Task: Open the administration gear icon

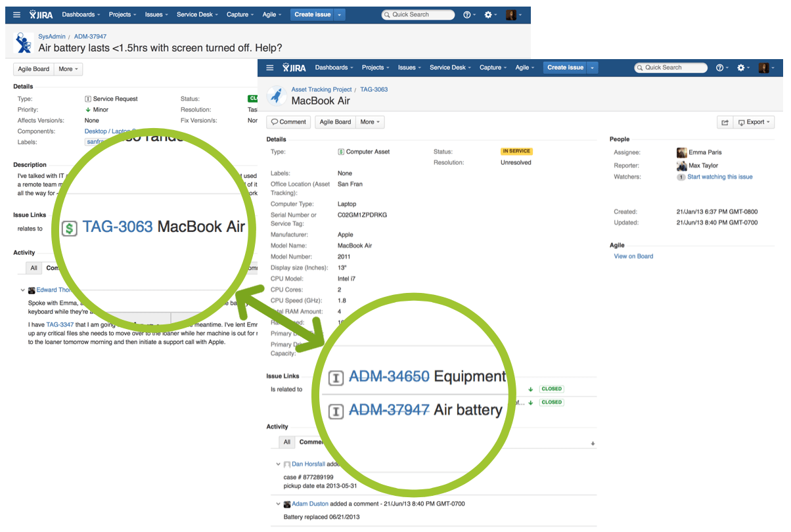Action: tap(741, 68)
